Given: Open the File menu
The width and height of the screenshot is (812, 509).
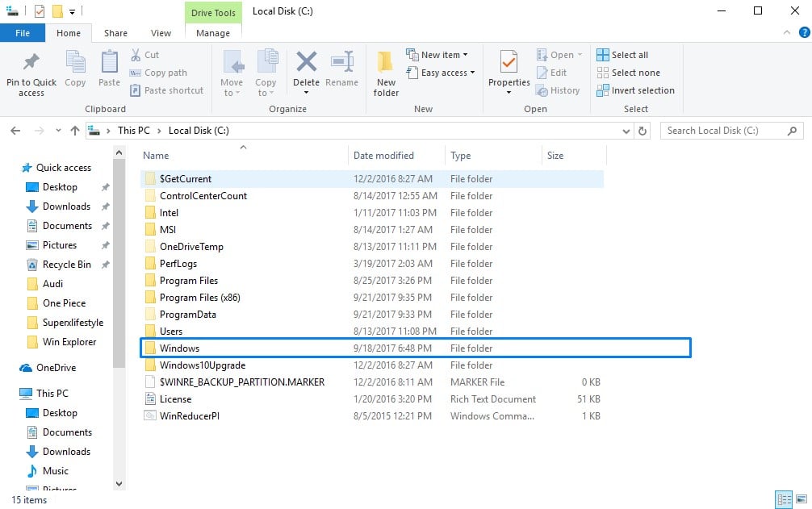Looking at the screenshot, I should click(23, 33).
